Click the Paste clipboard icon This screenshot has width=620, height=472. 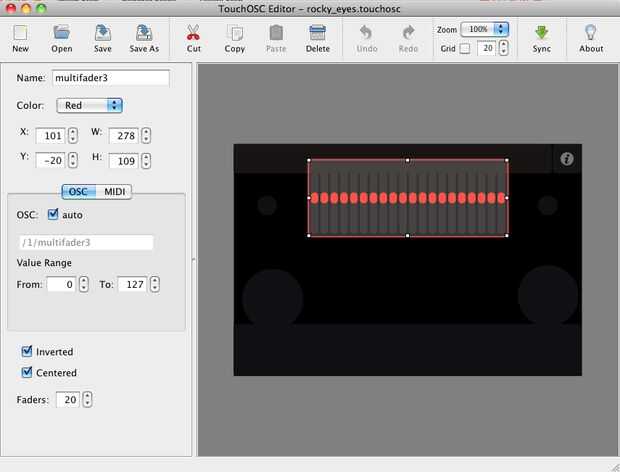coord(276,33)
